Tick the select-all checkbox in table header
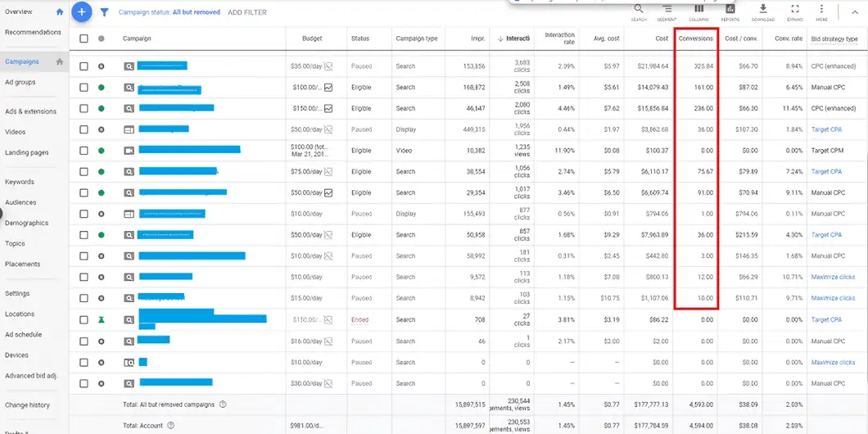 [84, 38]
